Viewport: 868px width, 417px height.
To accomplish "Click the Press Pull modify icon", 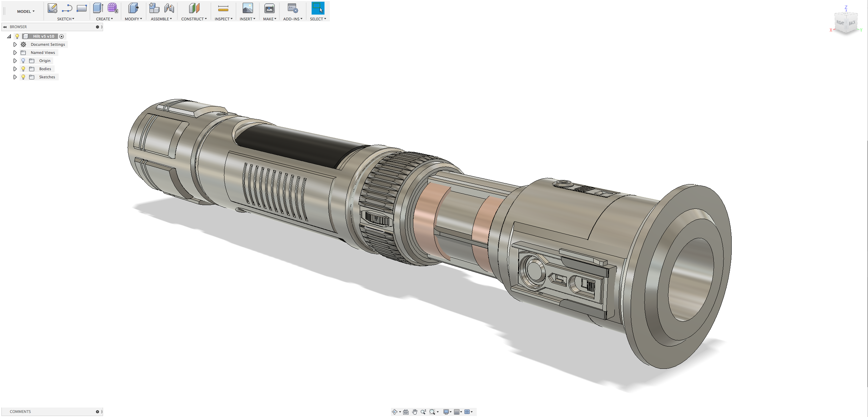I will coord(134,8).
